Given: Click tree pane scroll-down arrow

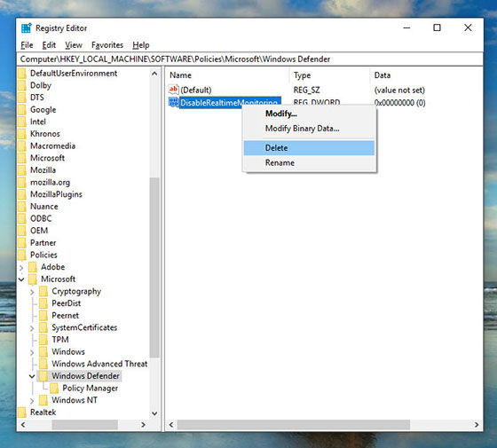Looking at the screenshot, I should [x=154, y=413].
